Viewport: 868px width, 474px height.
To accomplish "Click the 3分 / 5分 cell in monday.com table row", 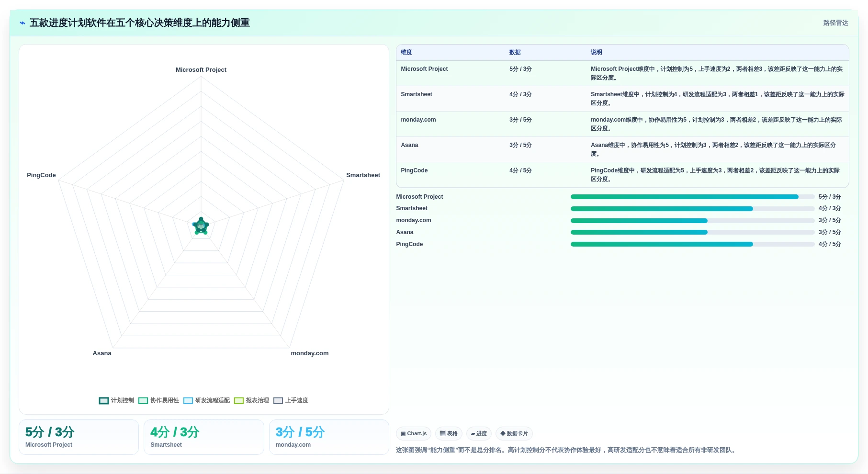I will click(520, 120).
